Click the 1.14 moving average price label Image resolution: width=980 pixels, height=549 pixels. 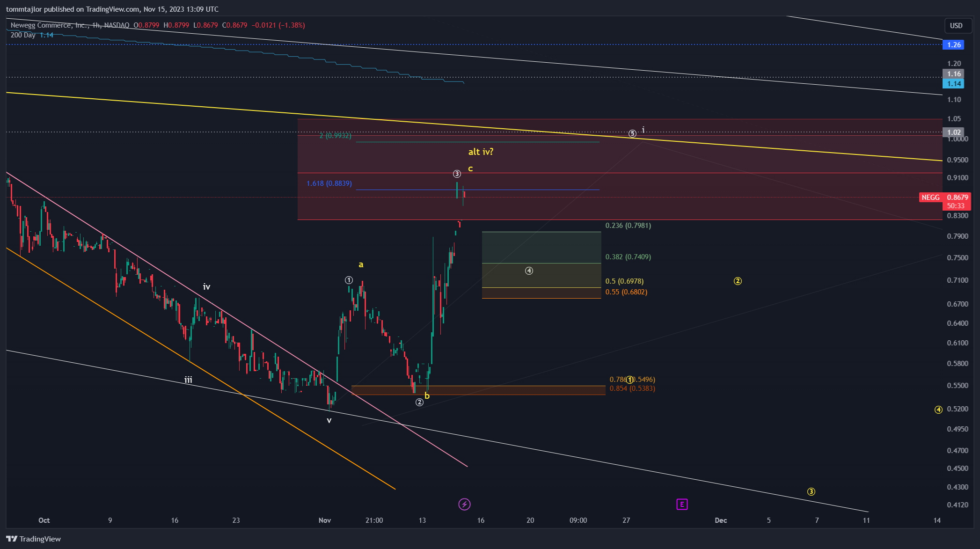953,84
